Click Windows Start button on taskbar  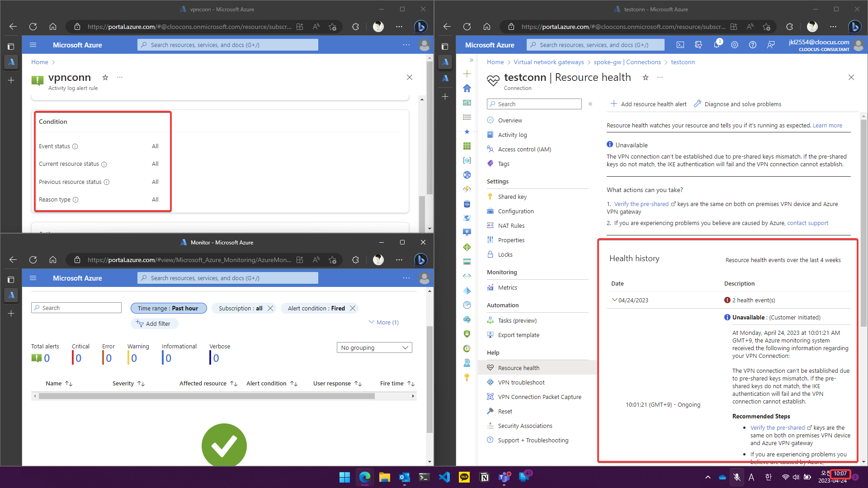click(x=345, y=477)
